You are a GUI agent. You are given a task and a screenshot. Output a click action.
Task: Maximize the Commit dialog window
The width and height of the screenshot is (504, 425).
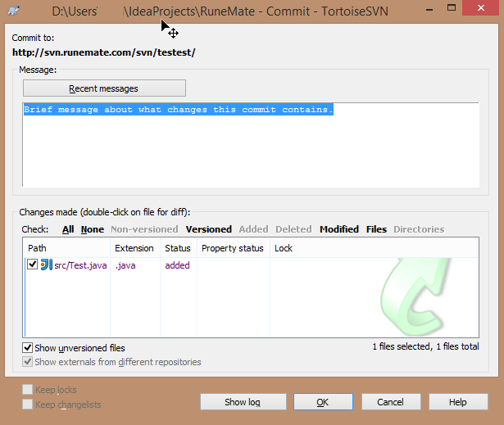click(x=452, y=8)
